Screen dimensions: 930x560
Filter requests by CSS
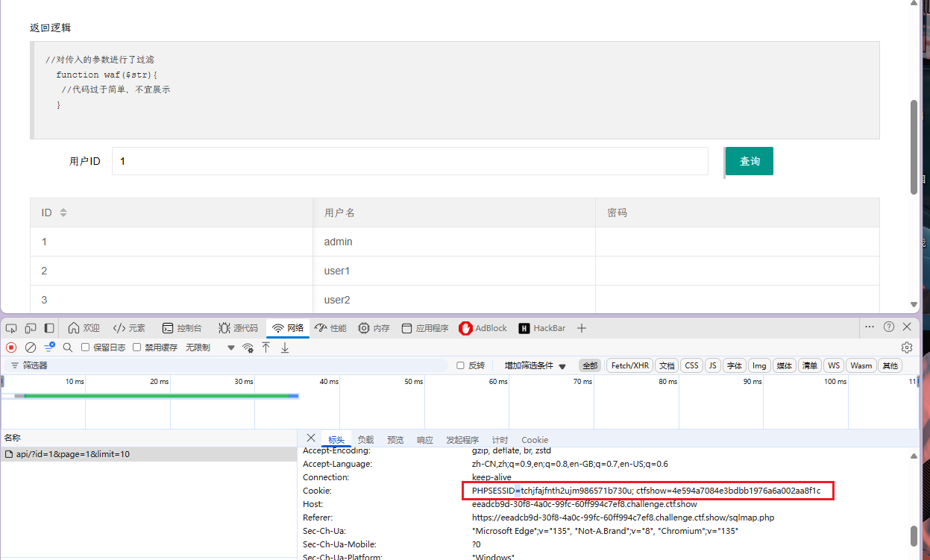[692, 365]
